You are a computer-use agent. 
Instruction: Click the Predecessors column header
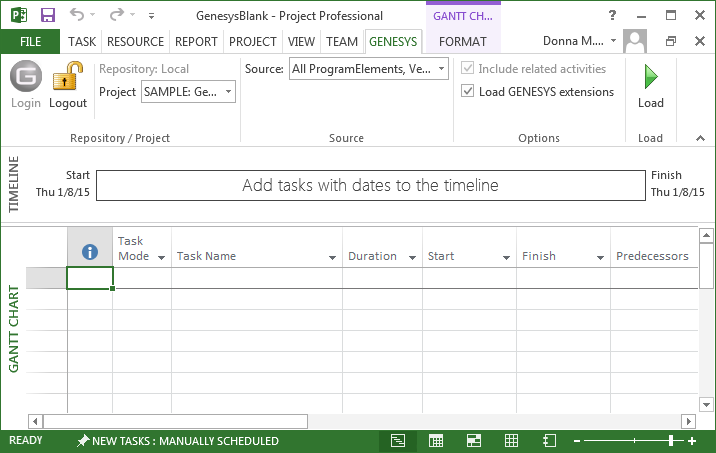pyautogui.click(x=653, y=247)
